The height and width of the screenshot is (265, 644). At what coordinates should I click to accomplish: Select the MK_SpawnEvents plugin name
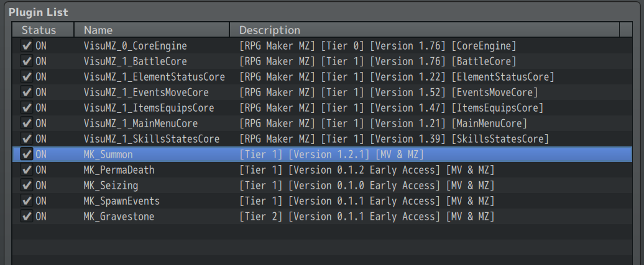click(122, 201)
